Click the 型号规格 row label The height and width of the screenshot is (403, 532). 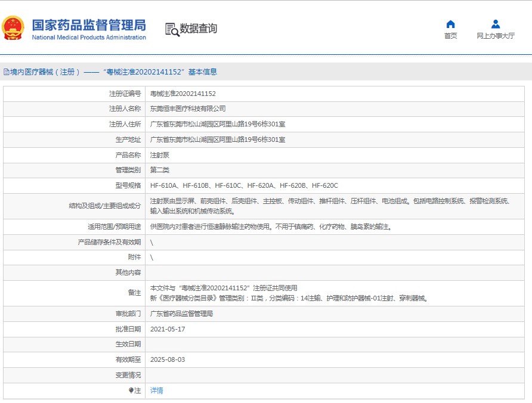(128, 185)
